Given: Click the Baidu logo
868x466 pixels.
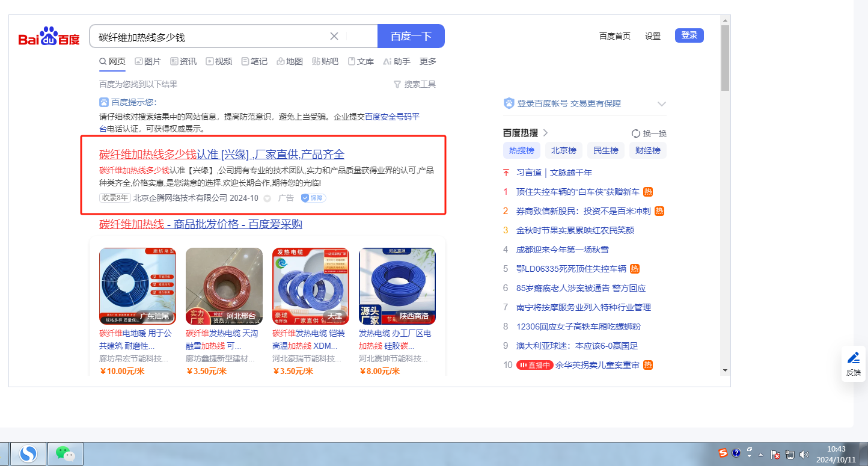Looking at the screenshot, I should 49,37.
